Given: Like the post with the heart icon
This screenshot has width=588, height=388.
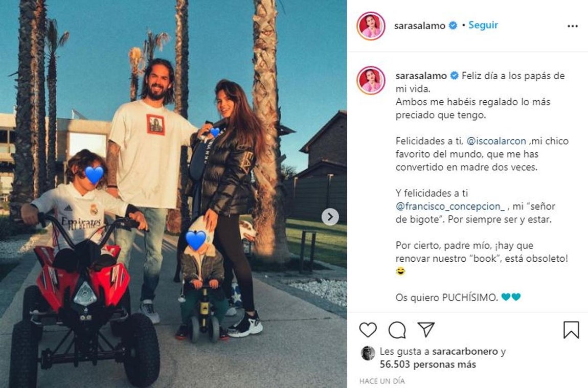Looking at the screenshot, I should [x=368, y=330].
